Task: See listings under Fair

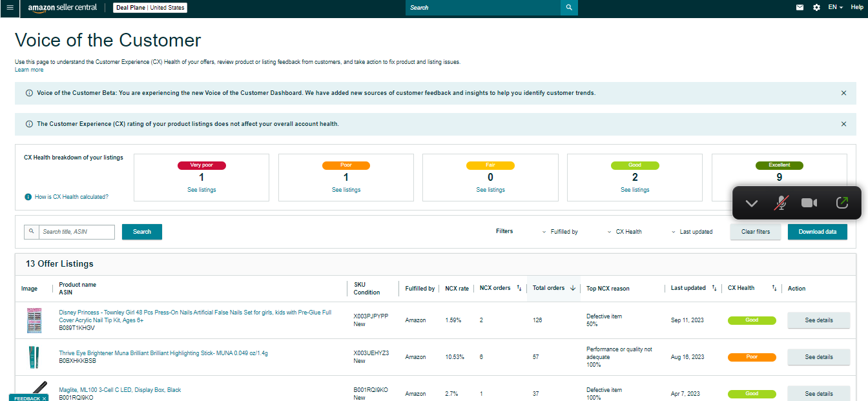Action: coord(491,190)
